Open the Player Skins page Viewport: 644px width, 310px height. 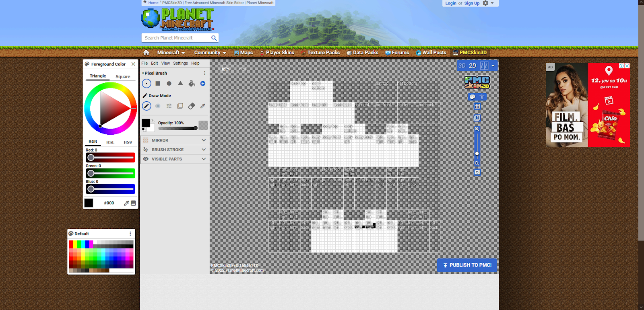coord(277,53)
